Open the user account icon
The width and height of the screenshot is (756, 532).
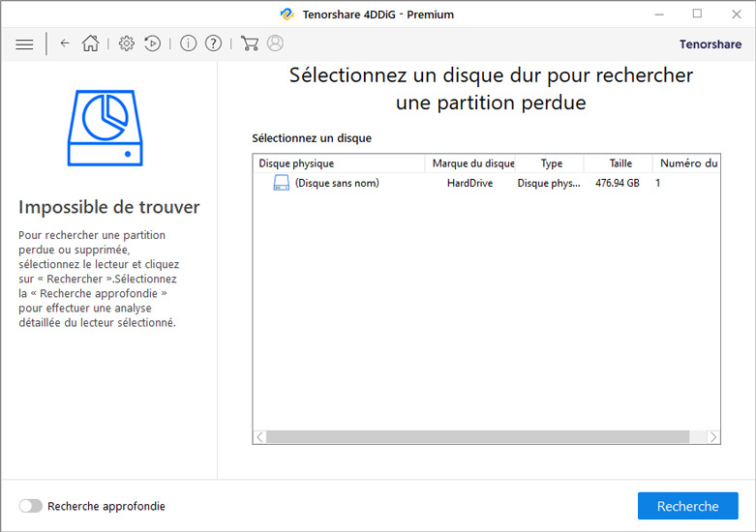coord(275,44)
